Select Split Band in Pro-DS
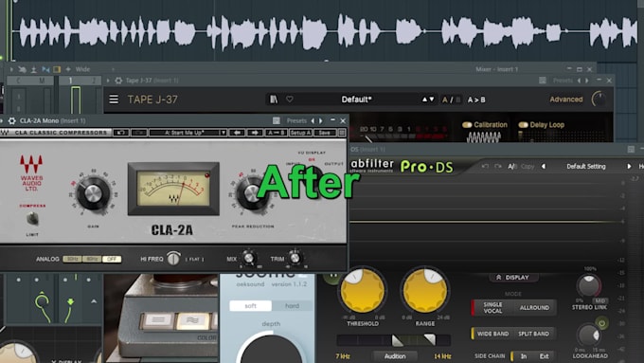Image resolution: width=644 pixels, height=363 pixels. pyautogui.click(x=533, y=334)
